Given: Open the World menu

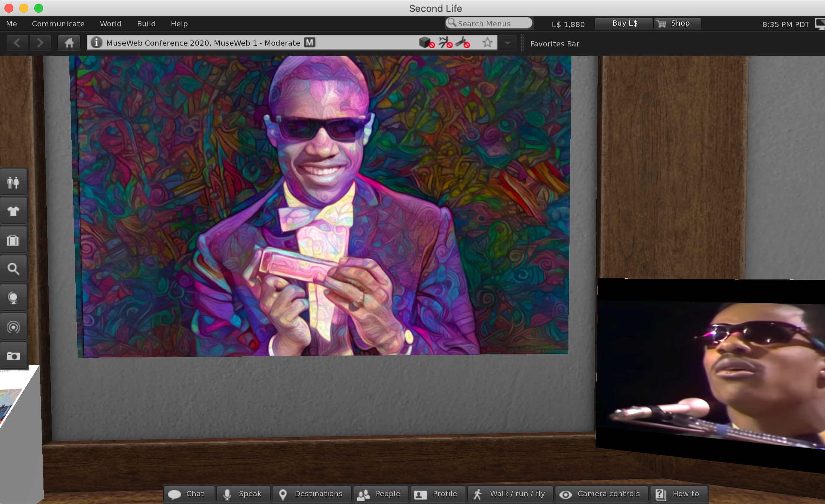Looking at the screenshot, I should pyautogui.click(x=111, y=24).
